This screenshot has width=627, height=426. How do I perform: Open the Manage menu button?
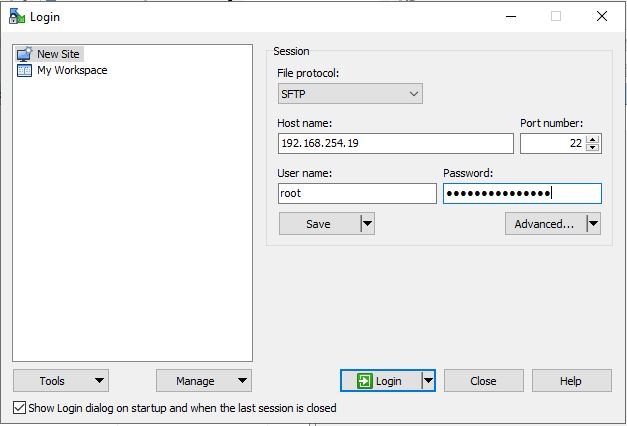[203, 381]
